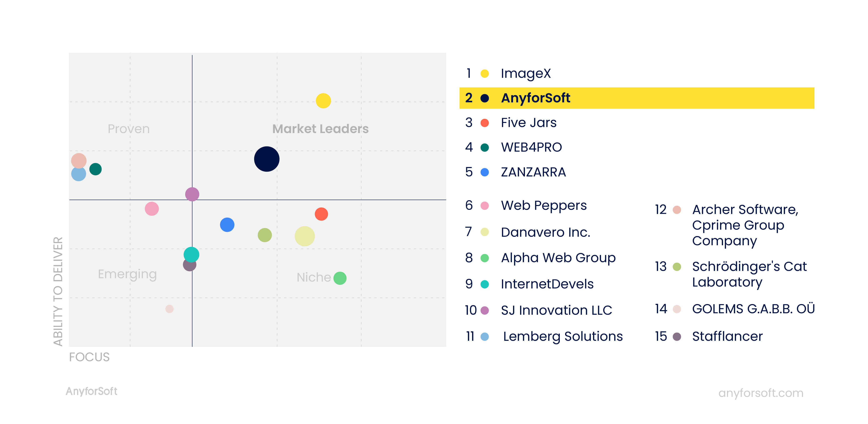Image resolution: width=868 pixels, height=424 pixels.
Task: Select the GOLEMS G.A.B.B. OÜ legend entry
Action: pos(734,309)
